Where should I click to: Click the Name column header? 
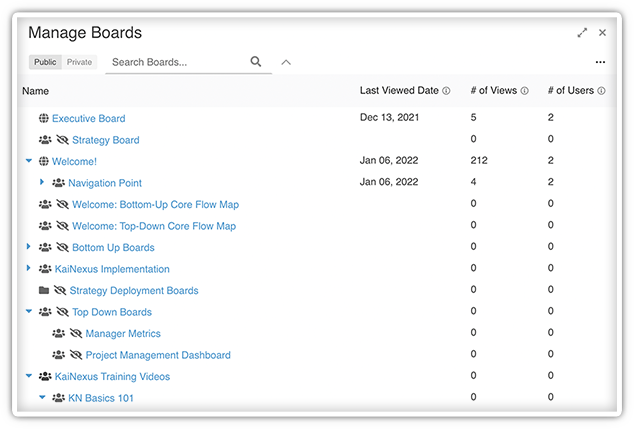(x=36, y=91)
